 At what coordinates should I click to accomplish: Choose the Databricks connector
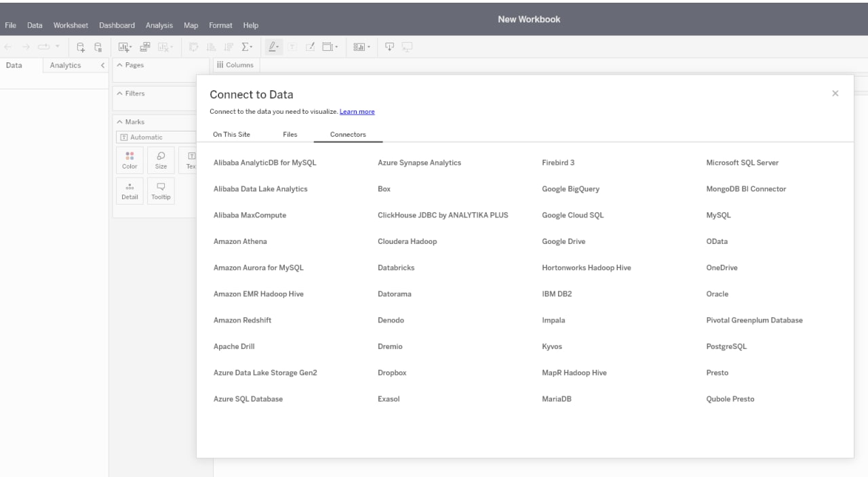[x=396, y=268]
